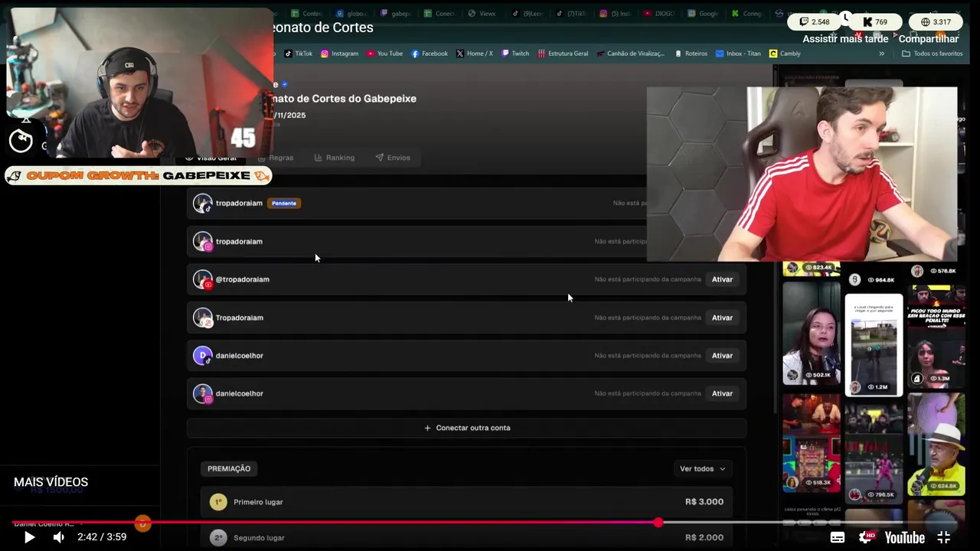980x551 pixels.
Task: Open the Regras tab
Action: tap(276, 158)
